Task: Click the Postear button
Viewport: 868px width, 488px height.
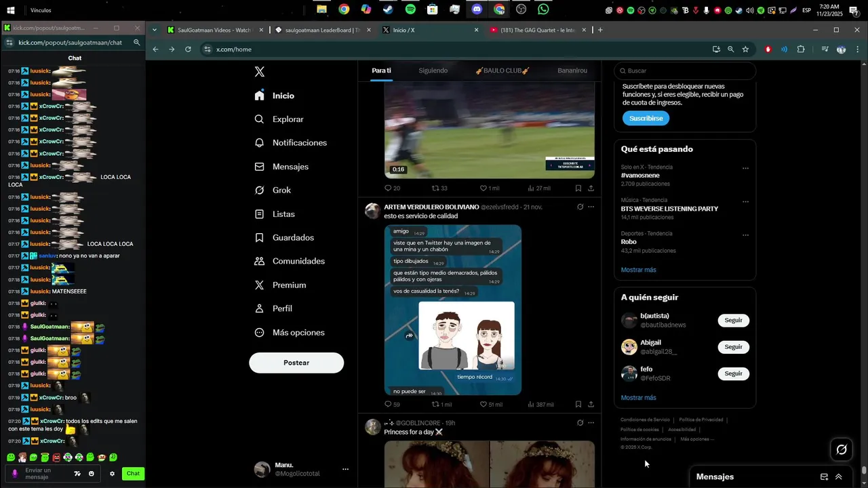Action: 296,363
